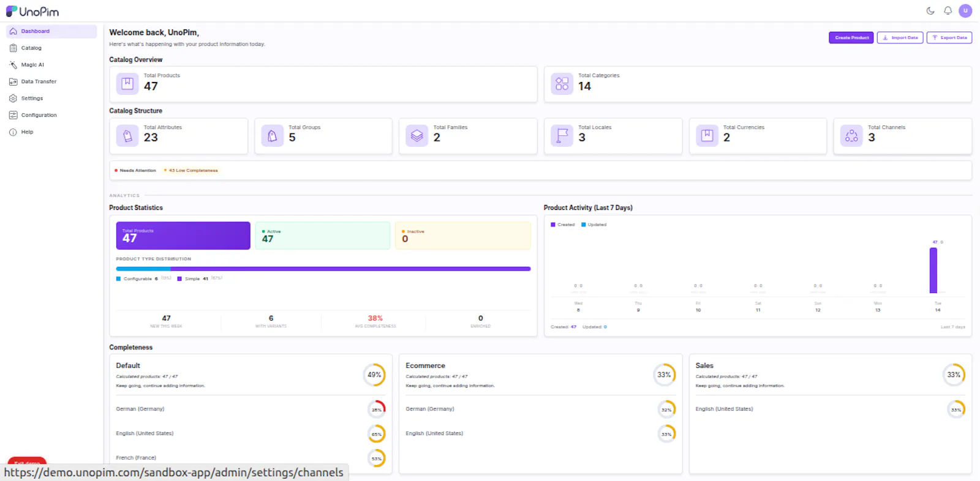Screen dimensions: 980x481
Task: Toggle dark mode moon icon
Action: click(930, 10)
